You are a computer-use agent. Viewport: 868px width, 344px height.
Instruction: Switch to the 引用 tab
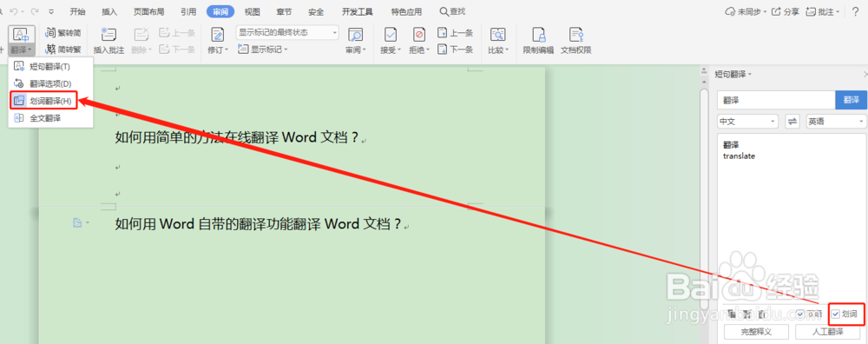[x=188, y=11]
